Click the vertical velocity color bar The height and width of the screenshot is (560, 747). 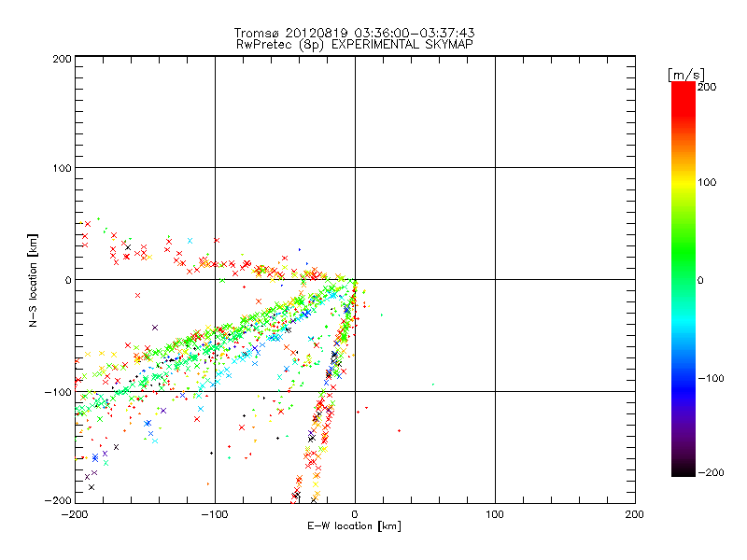(684, 279)
